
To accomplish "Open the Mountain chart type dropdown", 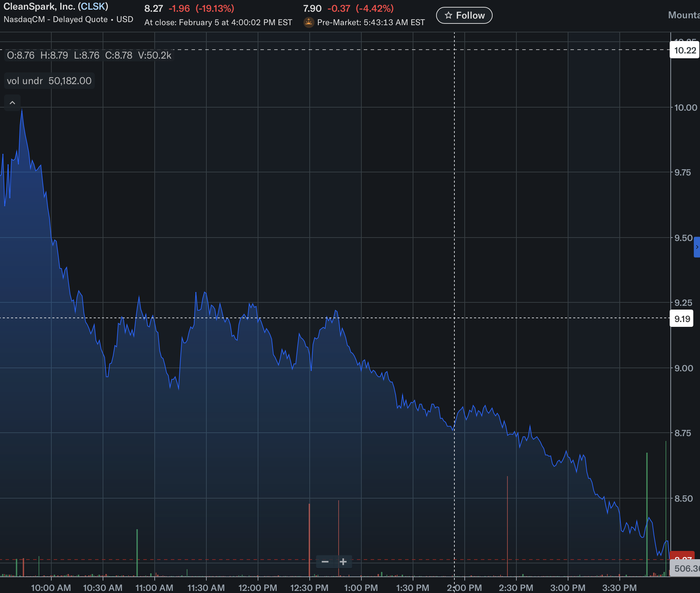I will click(x=683, y=15).
